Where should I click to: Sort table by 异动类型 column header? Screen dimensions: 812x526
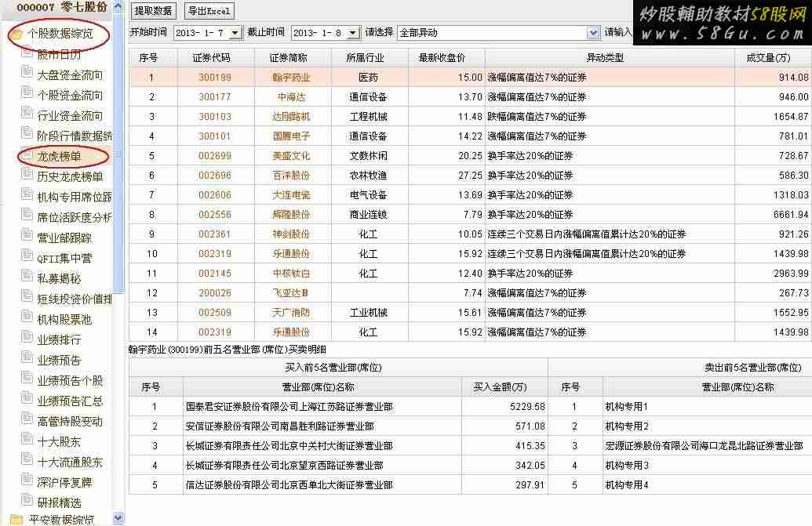tap(610, 58)
